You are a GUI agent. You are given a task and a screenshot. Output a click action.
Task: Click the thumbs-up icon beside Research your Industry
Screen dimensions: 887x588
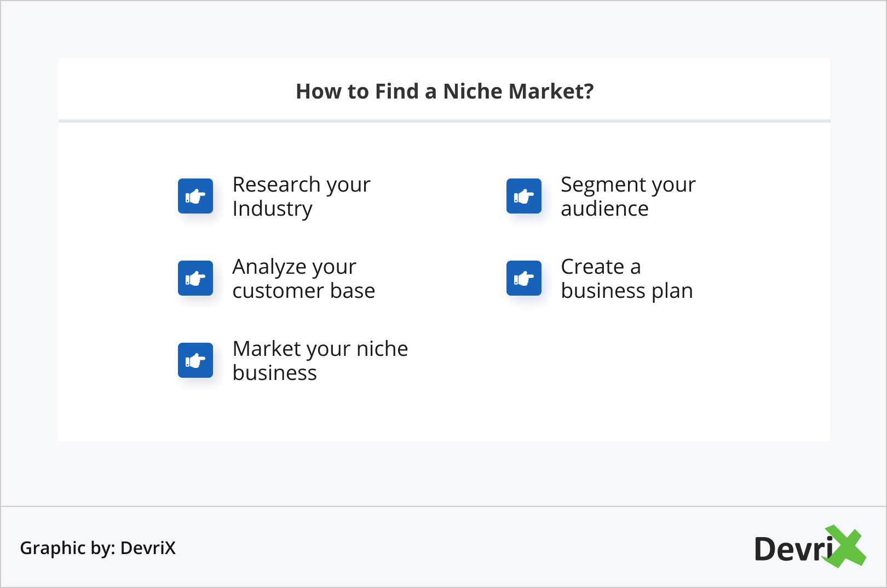[195, 196]
